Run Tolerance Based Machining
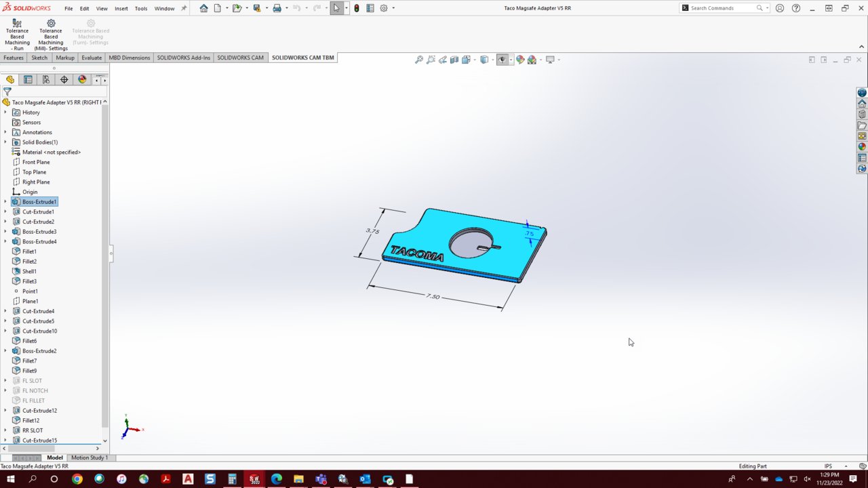 click(x=17, y=35)
